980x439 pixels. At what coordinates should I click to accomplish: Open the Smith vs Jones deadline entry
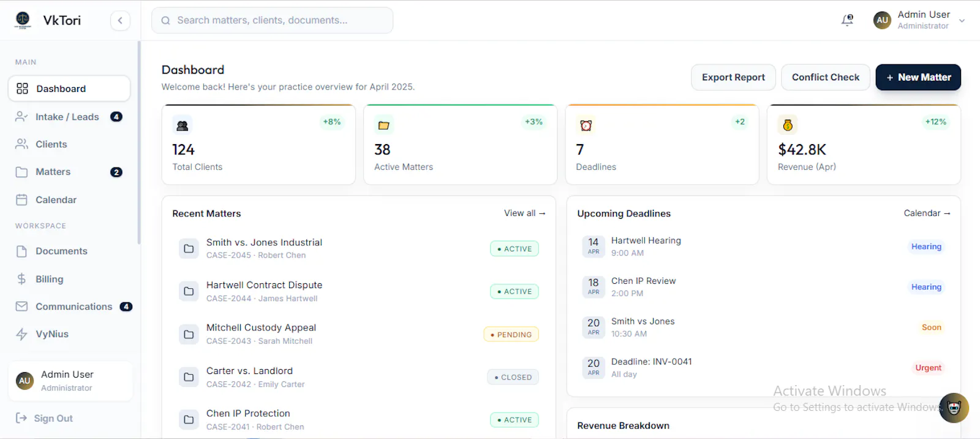pos(764,327)
